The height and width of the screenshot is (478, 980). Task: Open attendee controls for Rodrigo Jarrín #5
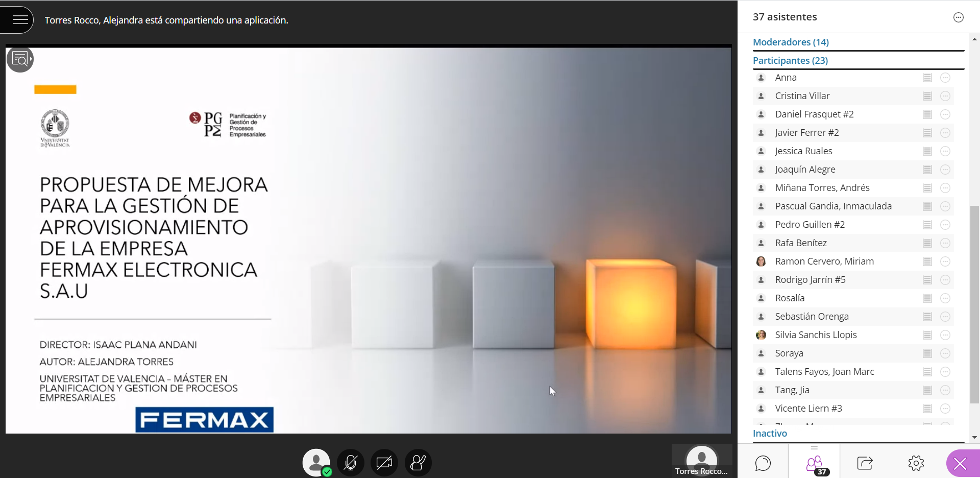pos(945,280)
